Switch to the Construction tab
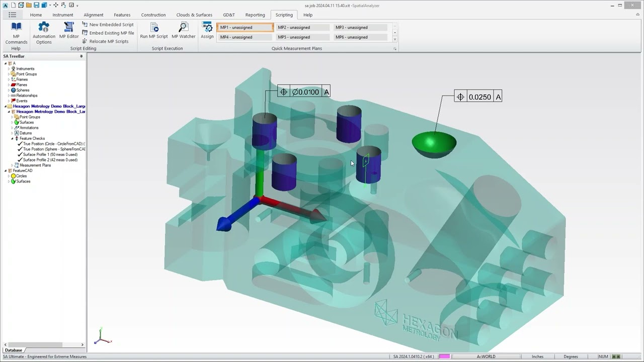Image resolution: width=644 pixels, height=362 pixels. click(153, 15)
